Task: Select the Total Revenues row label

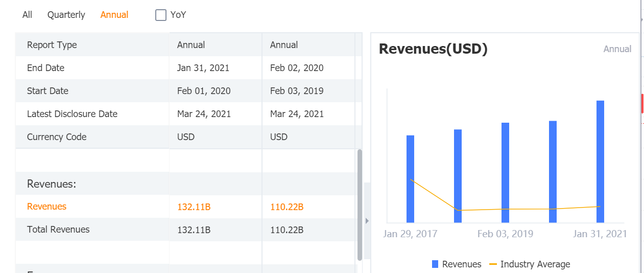Action: [58, 230]
